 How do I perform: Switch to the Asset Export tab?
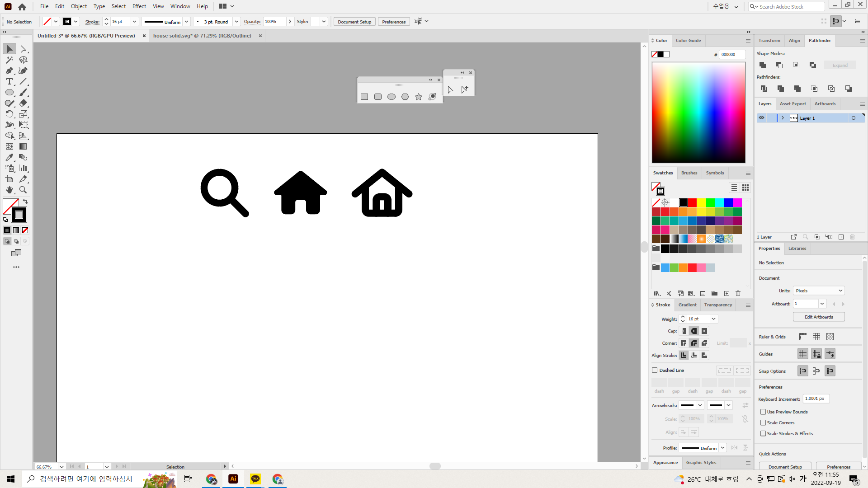[x=793, y=104]
